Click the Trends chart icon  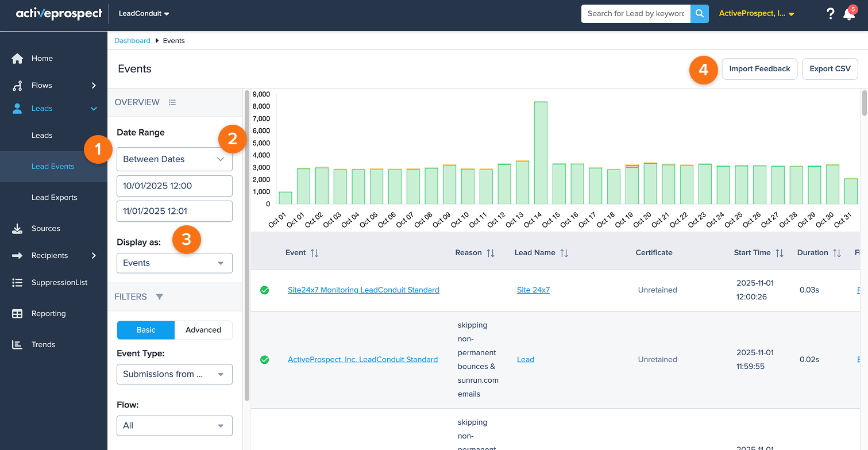coord(17,345)
